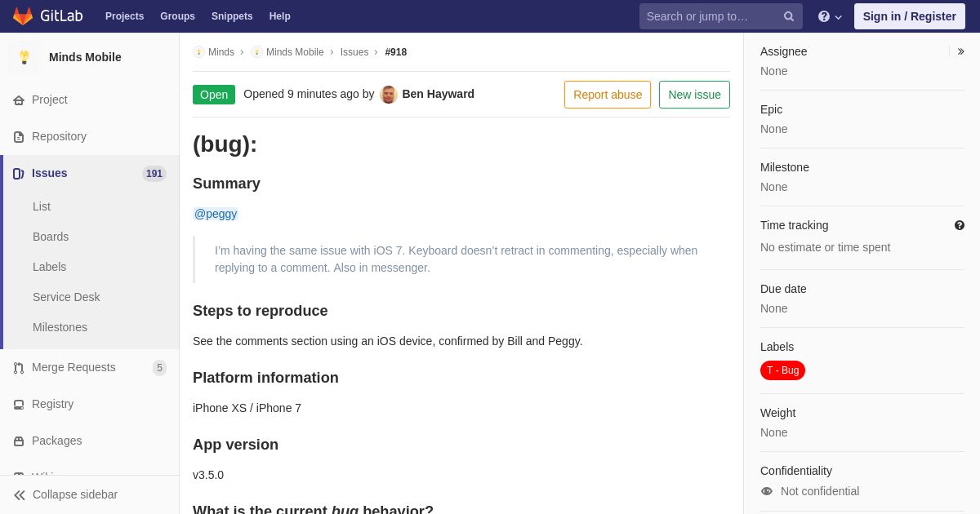
Task: Click the Report abuse button
Action: pos(608,95)
